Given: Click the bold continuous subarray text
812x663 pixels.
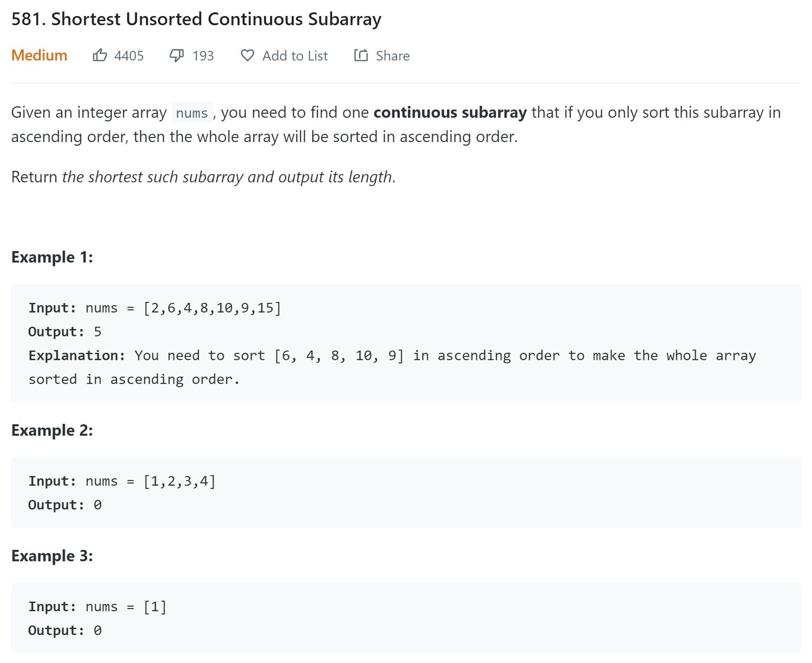Looking at the screenshot, I should (450, 113).
